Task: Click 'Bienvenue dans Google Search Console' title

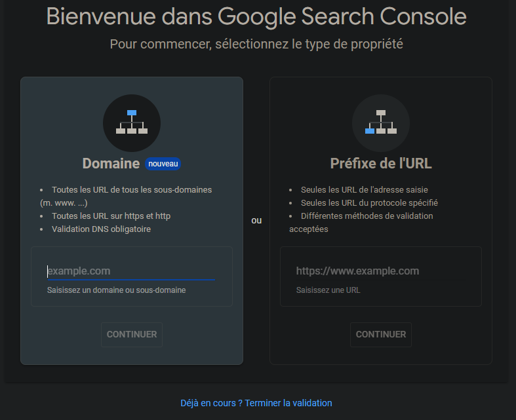Action: (x=256, y=16)
